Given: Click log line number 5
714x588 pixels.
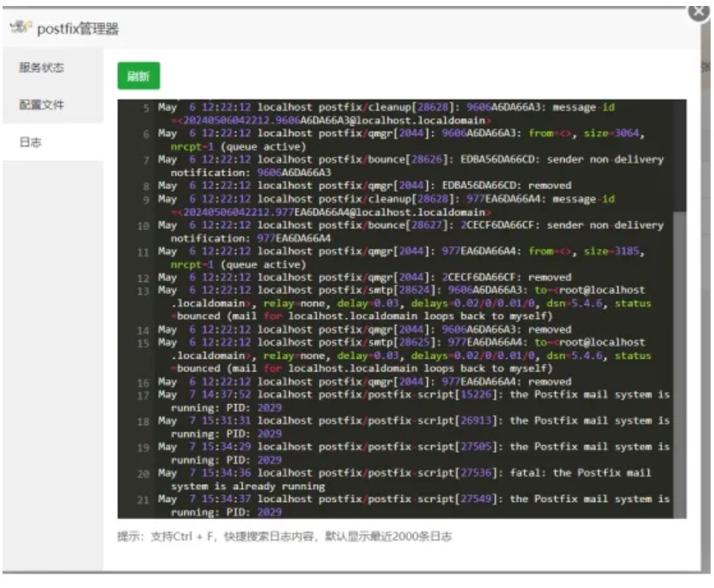Looking at the screenshot, I should [x=146, y=108].
